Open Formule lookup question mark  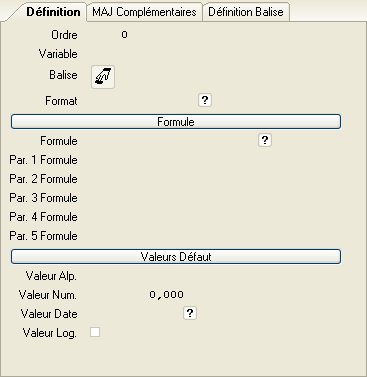coord(265,140)
